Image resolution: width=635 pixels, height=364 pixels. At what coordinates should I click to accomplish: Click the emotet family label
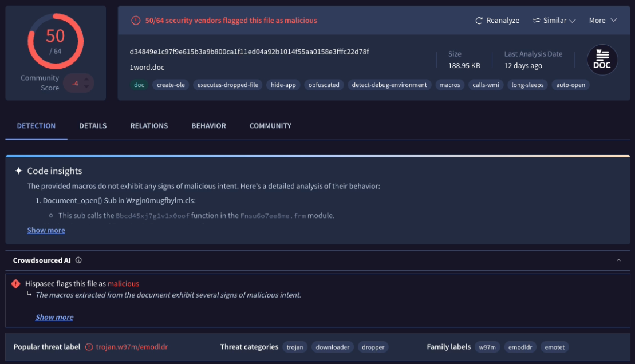(x=554, y=347)
